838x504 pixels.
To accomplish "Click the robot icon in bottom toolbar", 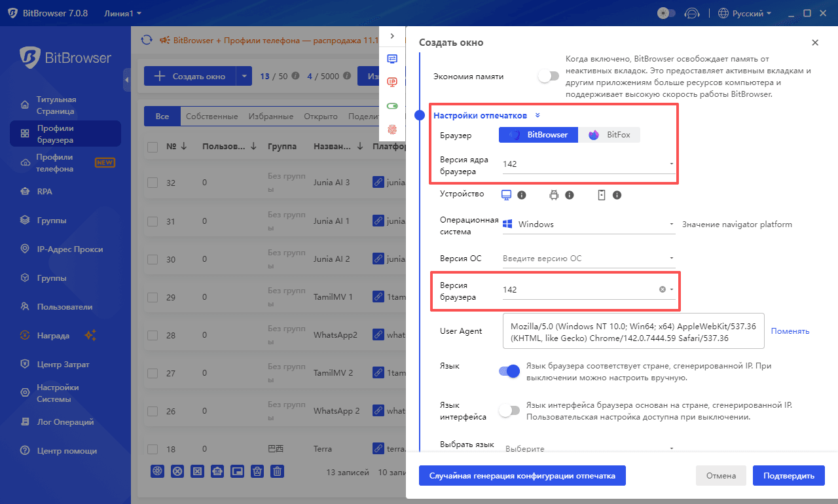I will tap(217, 471).
